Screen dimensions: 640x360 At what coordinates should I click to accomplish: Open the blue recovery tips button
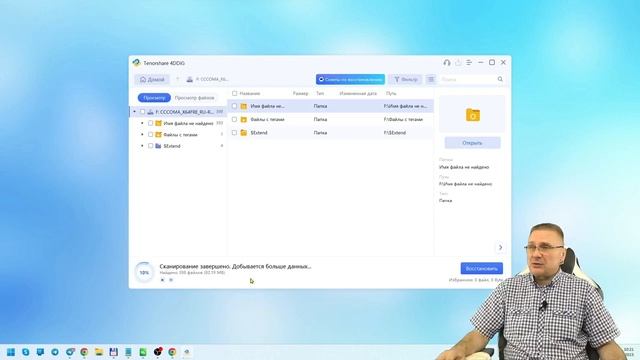[350, 79]
